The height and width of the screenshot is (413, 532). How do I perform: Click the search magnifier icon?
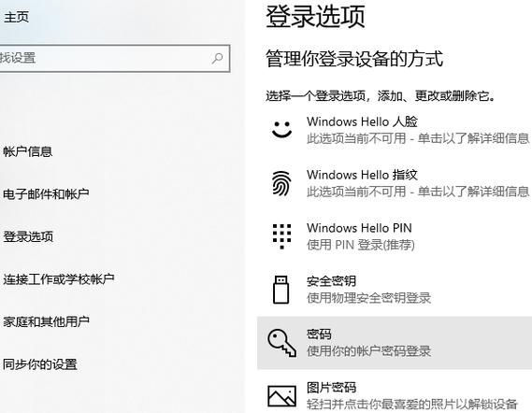(x=218, y=58)
